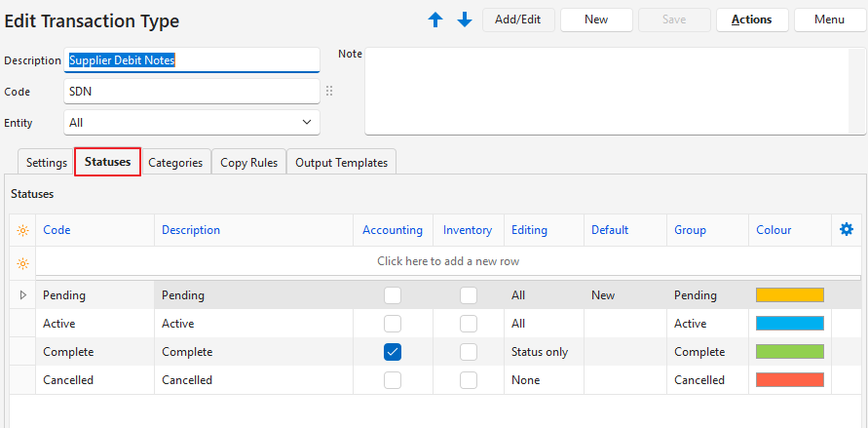Switch to the Categories tab
Image resolution: width=868 pixels, height=428 pixels.
click(175, 163)
